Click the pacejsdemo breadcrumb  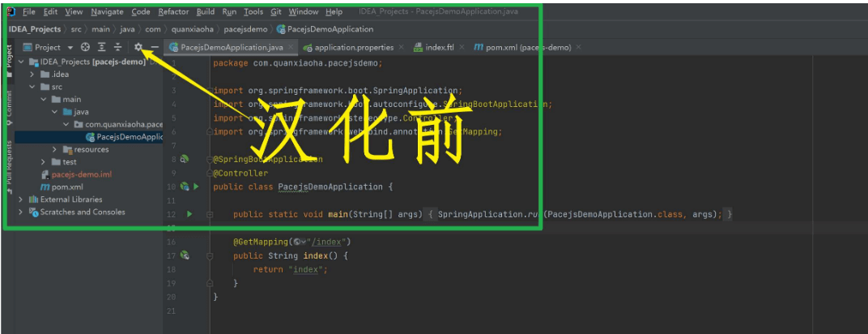pyautogui.click(x=246, y=29)
